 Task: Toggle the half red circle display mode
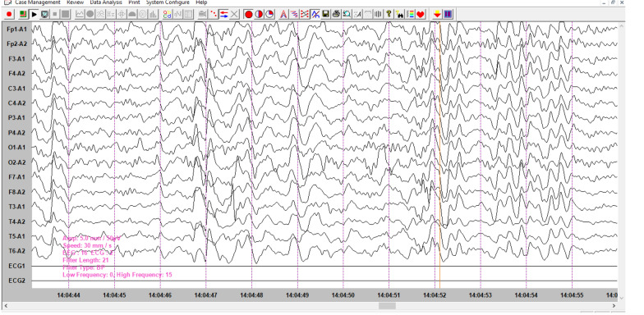click(x=259, y=15)
